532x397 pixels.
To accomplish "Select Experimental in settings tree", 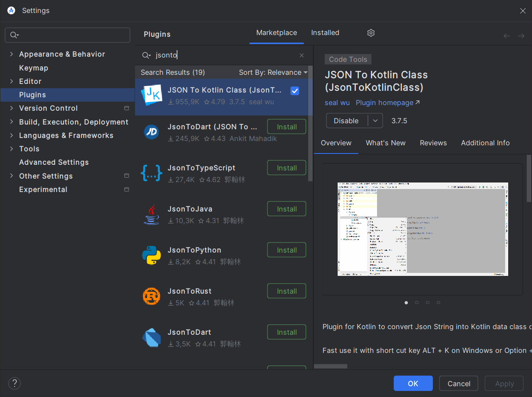I will point(43,189).
